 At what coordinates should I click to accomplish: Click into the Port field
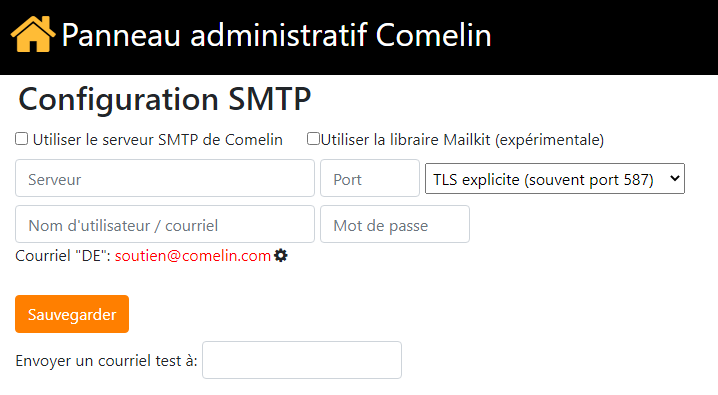370,178
